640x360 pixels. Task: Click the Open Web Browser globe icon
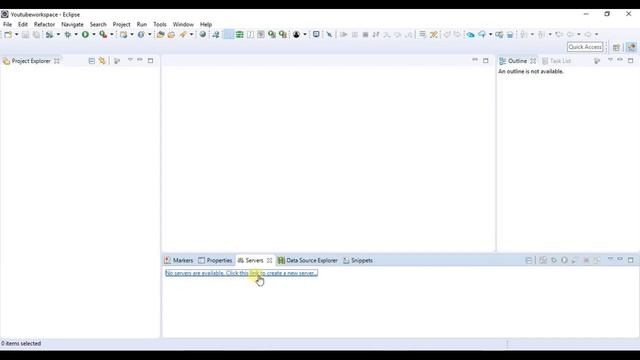[x=202, y=35]
